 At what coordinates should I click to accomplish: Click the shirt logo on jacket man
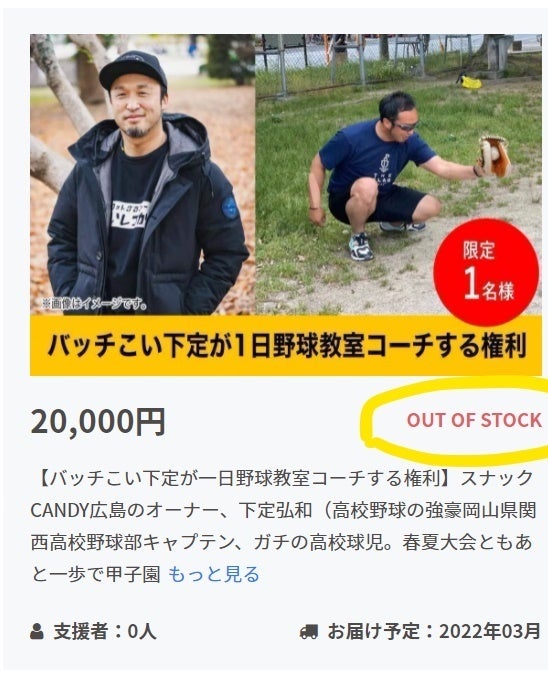pos(129,215)
